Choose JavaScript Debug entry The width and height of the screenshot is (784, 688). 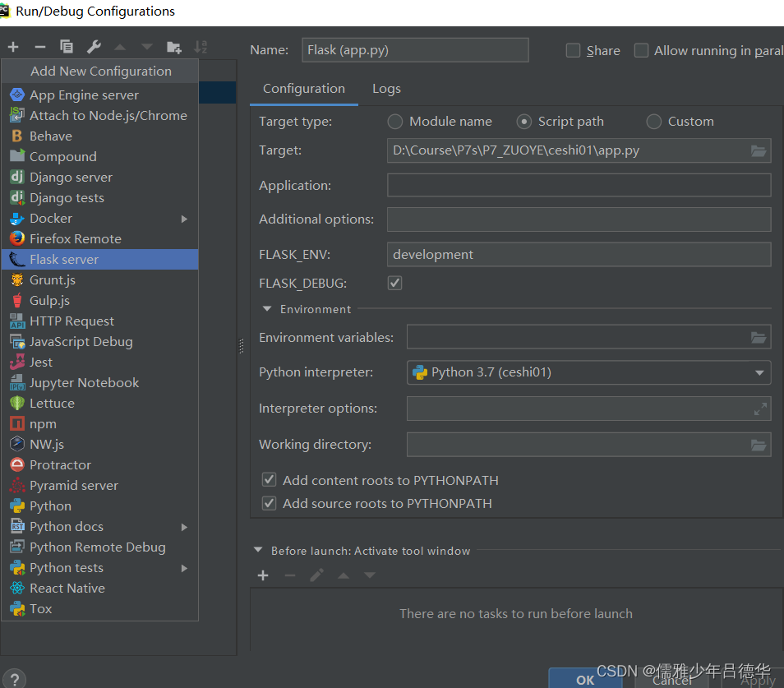pos(100,341)
